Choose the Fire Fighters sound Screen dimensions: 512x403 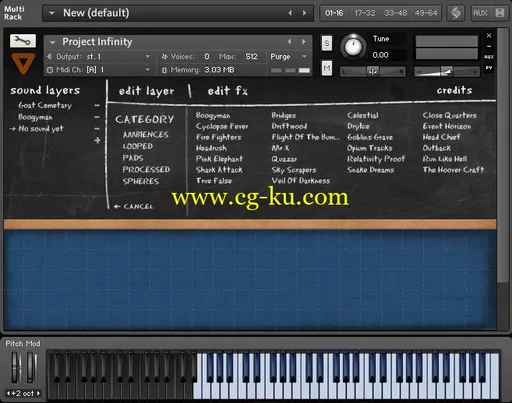coord(218,137)
